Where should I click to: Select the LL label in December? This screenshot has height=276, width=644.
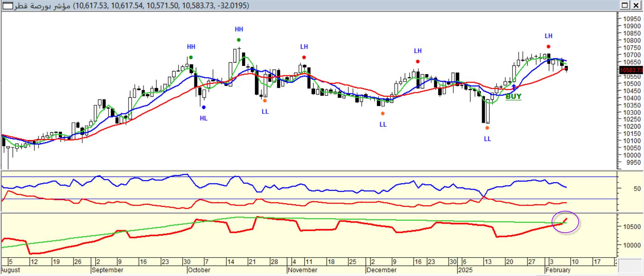[383, 124]
